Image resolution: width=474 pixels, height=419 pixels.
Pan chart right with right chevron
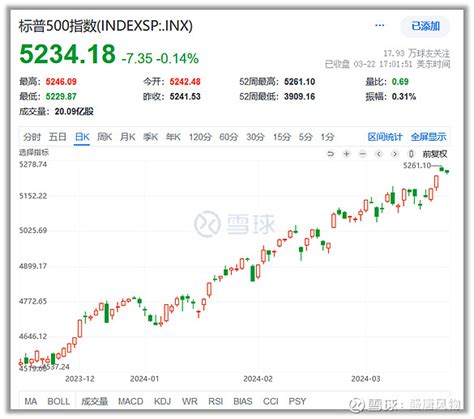coord(395,154)
